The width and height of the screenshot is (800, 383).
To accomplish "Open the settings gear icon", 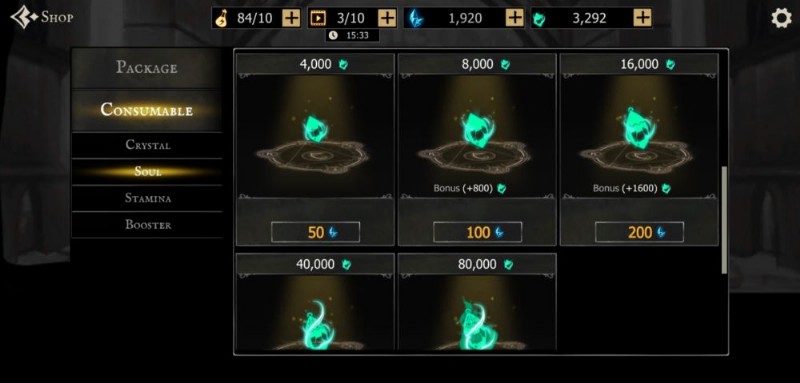I will click(781, 18).
